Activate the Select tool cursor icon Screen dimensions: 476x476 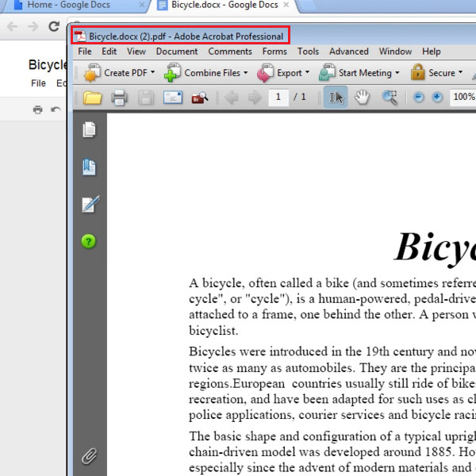point(336,97)
